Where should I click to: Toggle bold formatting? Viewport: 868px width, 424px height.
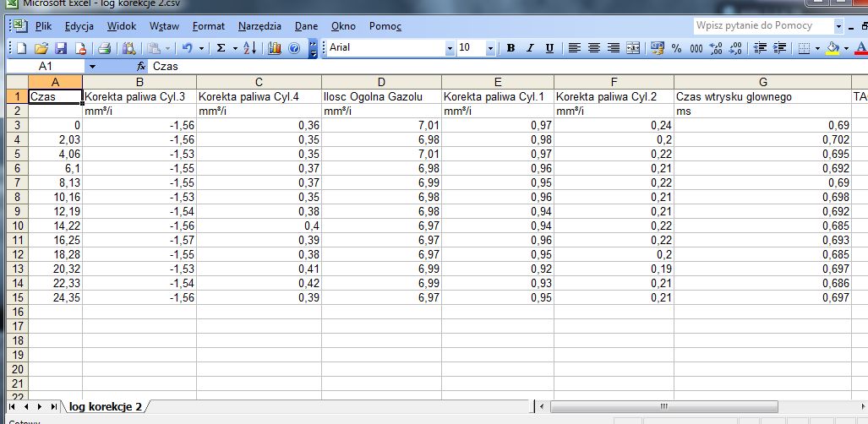point(510,48)
